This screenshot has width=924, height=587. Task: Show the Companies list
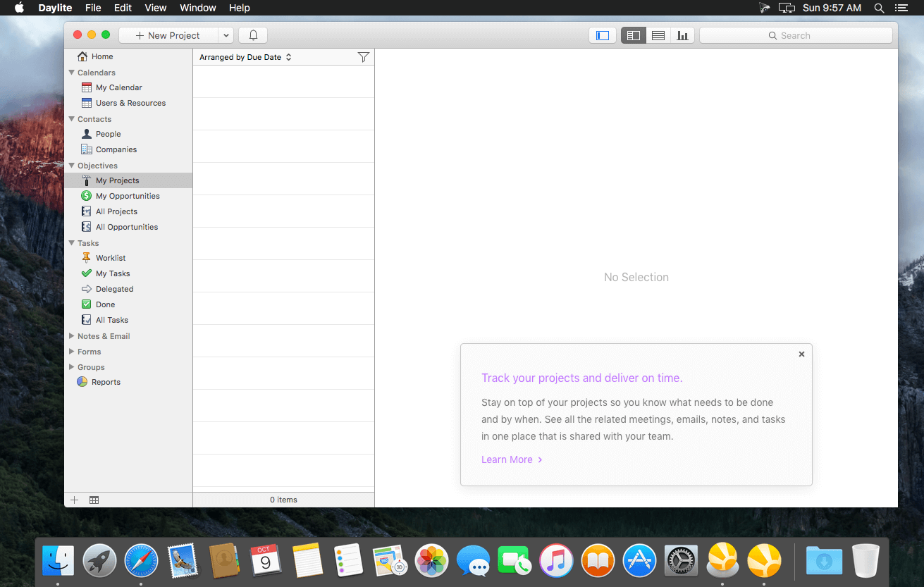pos(109,149)
